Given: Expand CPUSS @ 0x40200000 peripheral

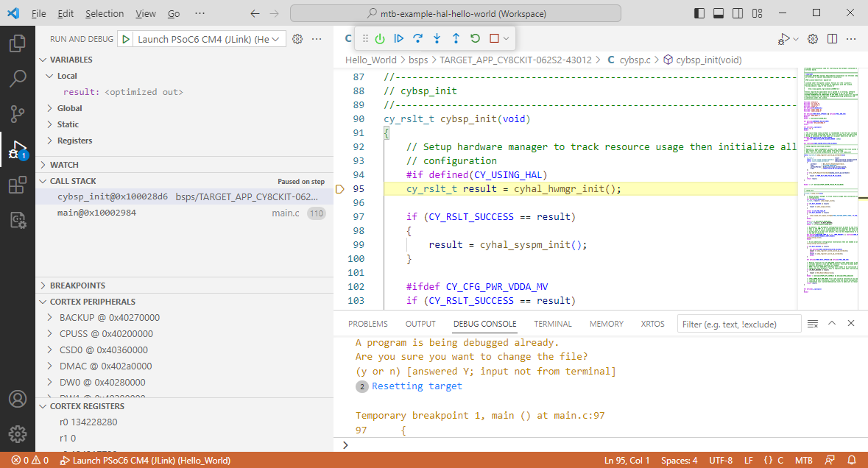Looking at the screenshot, I should [106, 333].
